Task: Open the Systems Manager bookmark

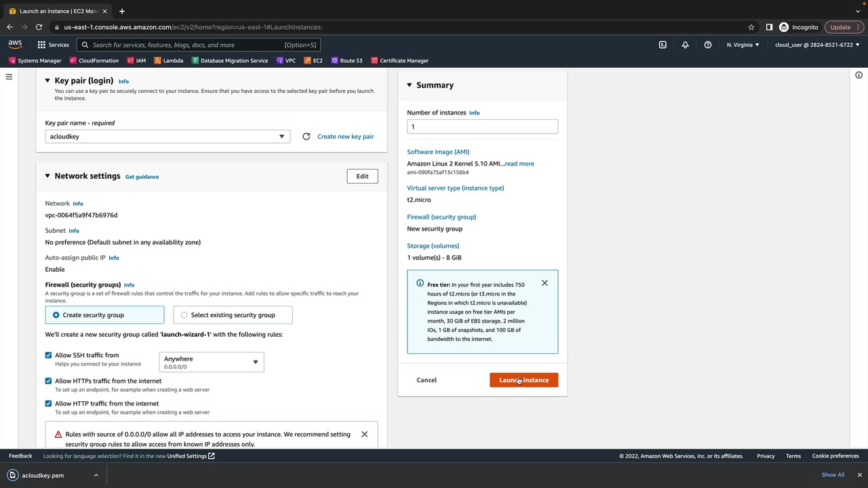Action: 35,60
